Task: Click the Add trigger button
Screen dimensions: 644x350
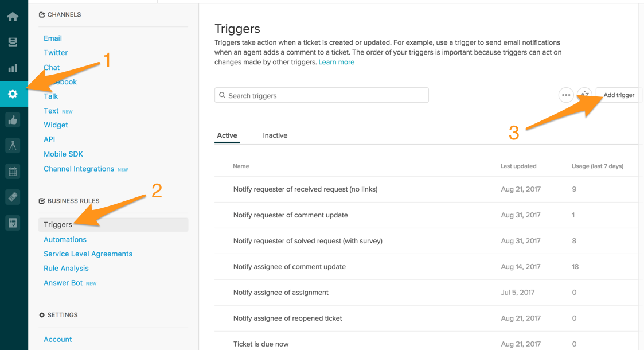Action: coord(619,95)
